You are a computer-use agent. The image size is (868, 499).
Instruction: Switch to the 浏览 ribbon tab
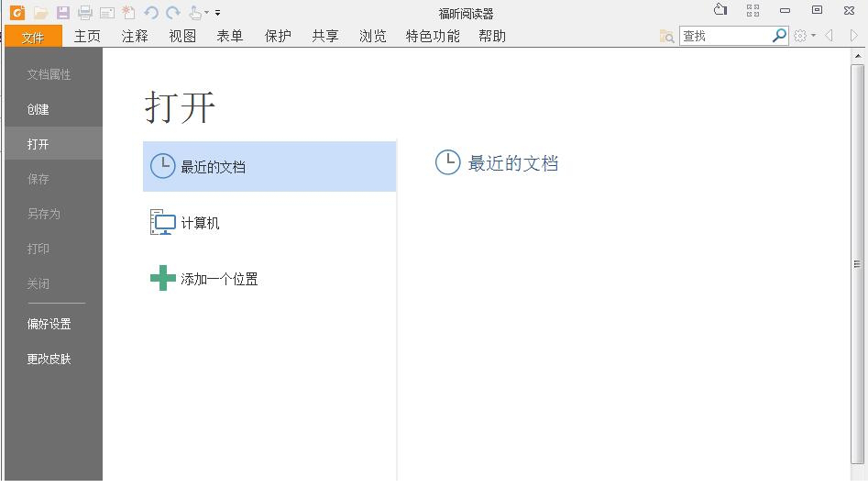[373, 37]
